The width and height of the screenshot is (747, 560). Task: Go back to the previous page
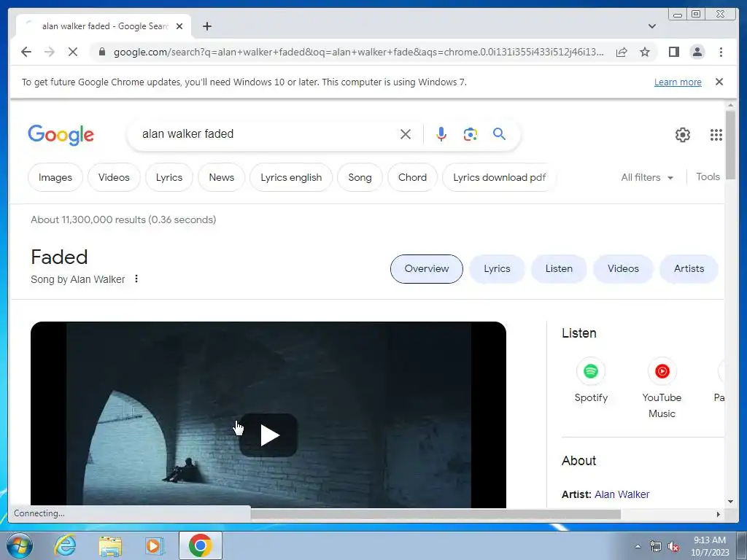coord(26,52)
